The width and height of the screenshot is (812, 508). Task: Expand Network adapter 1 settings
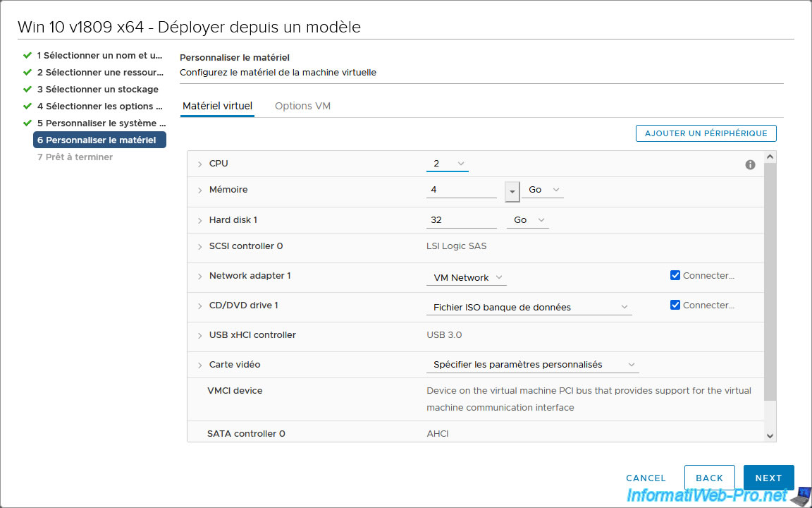coord(200,277)
